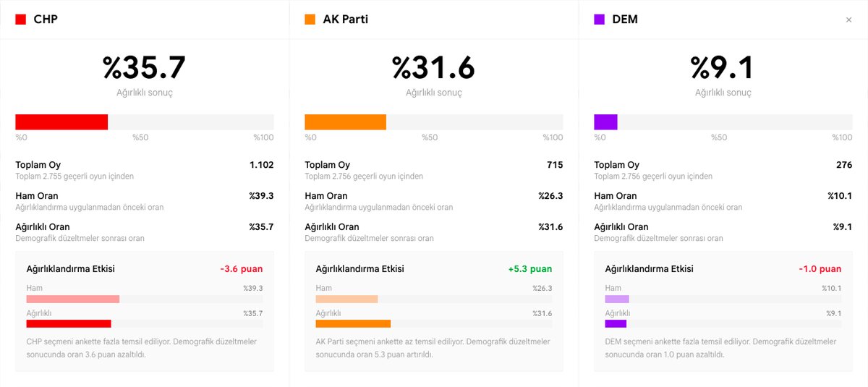Click the %9.1 weighted result headline
The height and width of the screenshot is (387, 868).
click(723, 67)
